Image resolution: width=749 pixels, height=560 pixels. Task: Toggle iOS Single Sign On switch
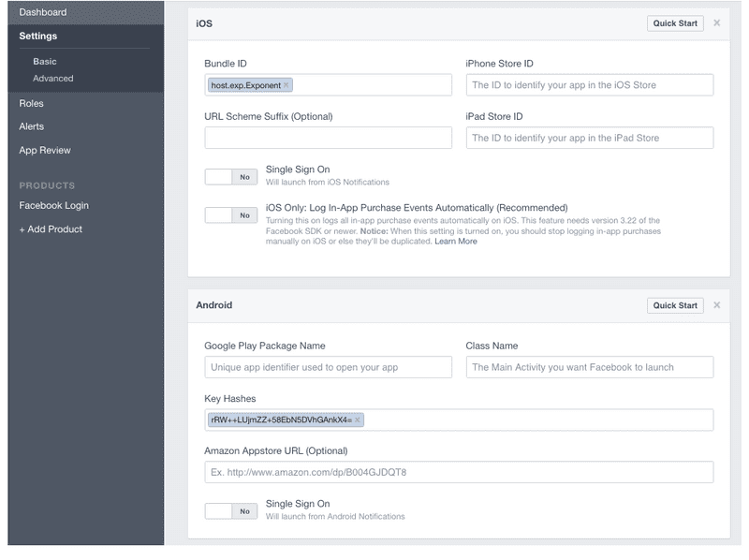231,177
